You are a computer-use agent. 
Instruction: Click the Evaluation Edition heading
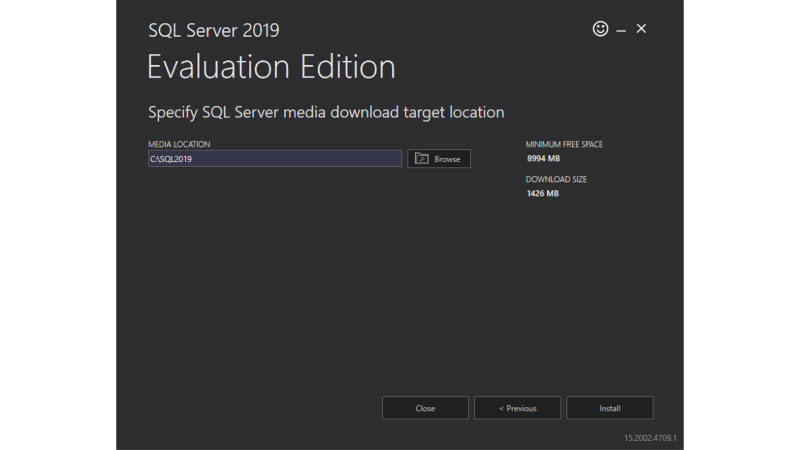pos(271,67)
